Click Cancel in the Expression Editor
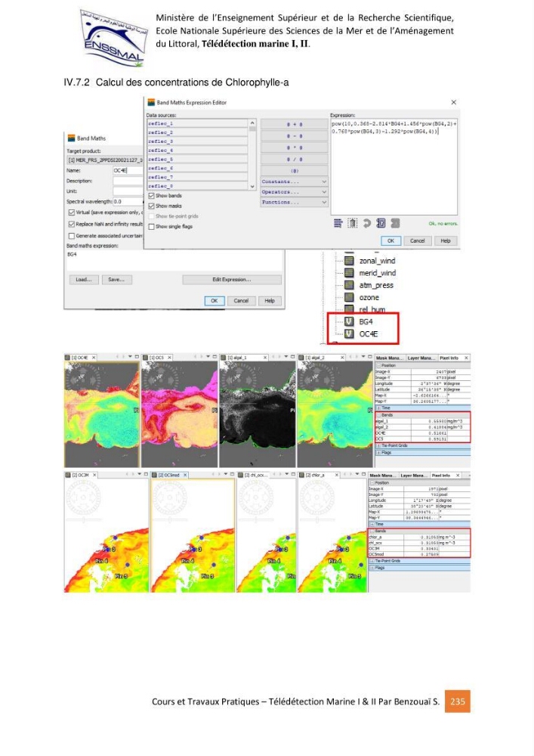 417,240
